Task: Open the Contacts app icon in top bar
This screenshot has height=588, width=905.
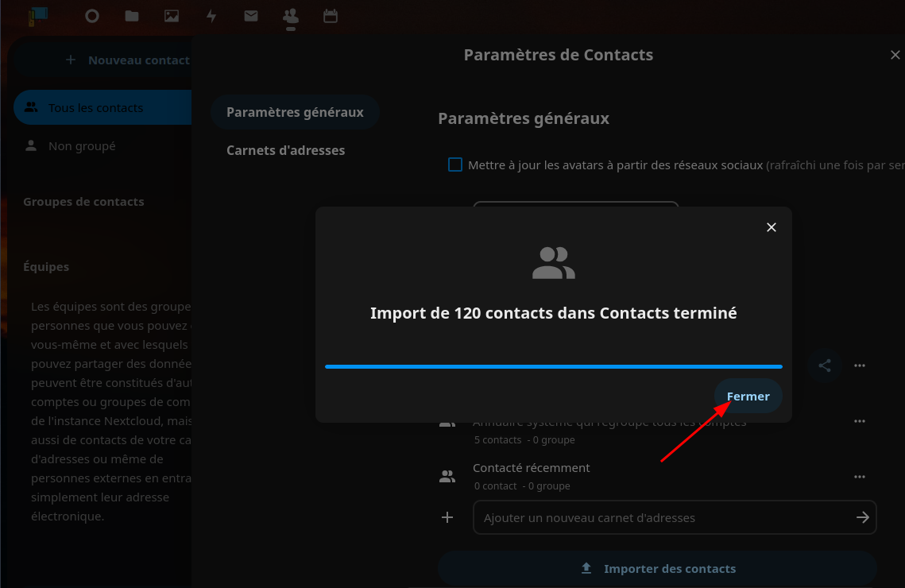Action: click(291, 16)
